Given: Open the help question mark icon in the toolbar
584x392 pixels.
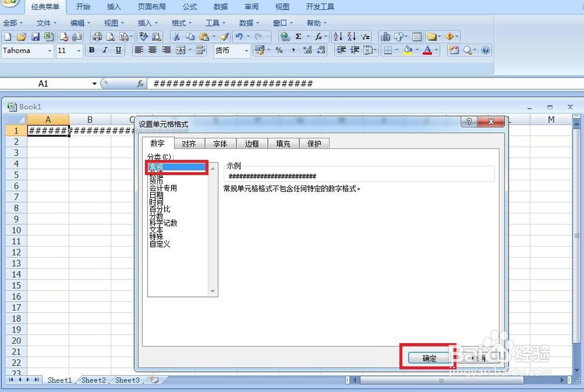Looking at the screenshot, I should [485, 50].
